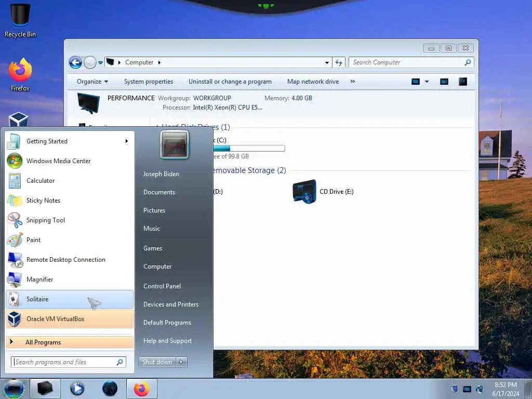Click the Getting Started icon in Start menu
532x399 pixels.
[14, 141]
